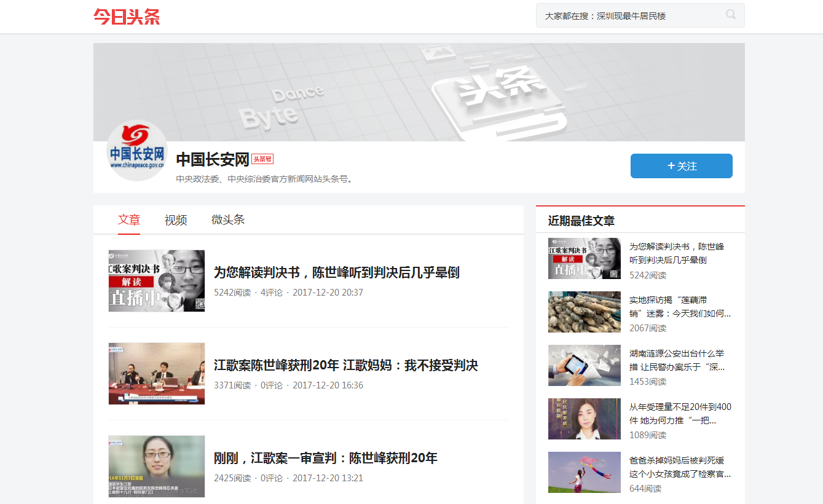The height and width of the screenshot is (504, 823).
Task: Open the 微头条 tab
Action: [x=228, y=220]
